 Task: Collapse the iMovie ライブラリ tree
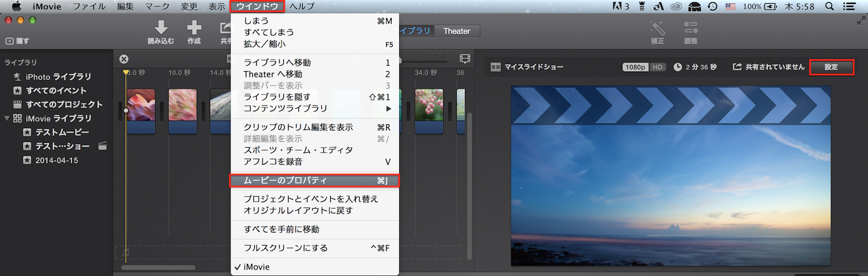(x=7, y=118)
